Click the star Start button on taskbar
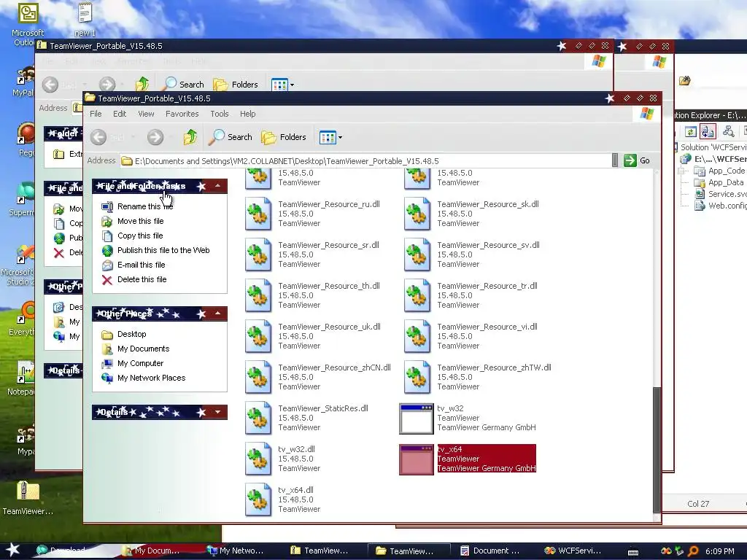This screenshot has height=560, width=747. coord(12,551)
